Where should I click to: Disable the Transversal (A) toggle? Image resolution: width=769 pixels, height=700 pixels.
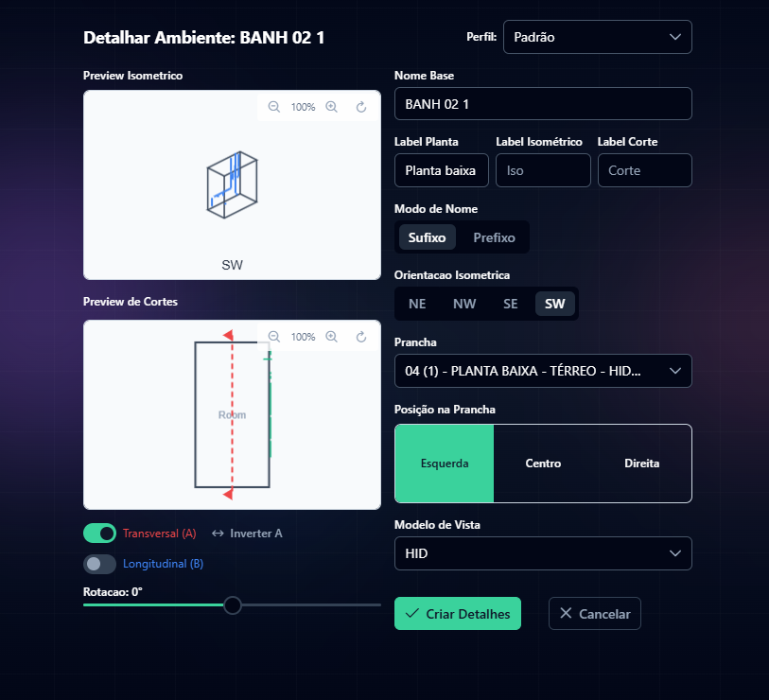pyautogui.click(x=99, y=534)
